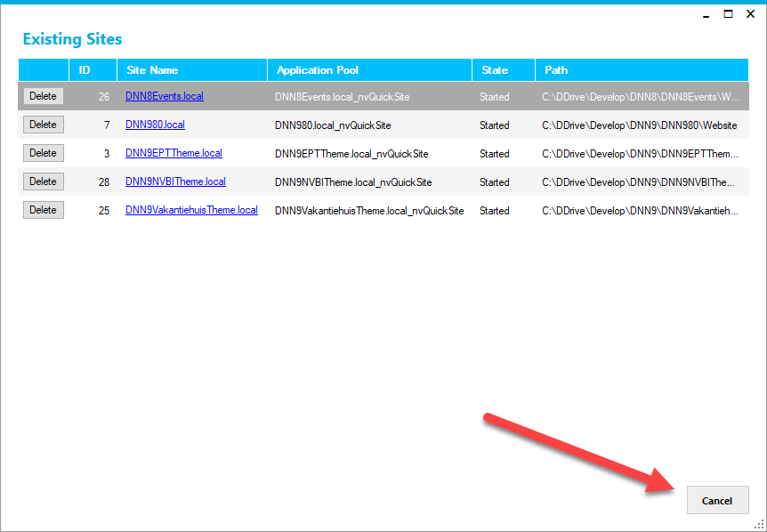Click the Cancel button
This screenshot has height=532, width=767.
click(717, 500)
